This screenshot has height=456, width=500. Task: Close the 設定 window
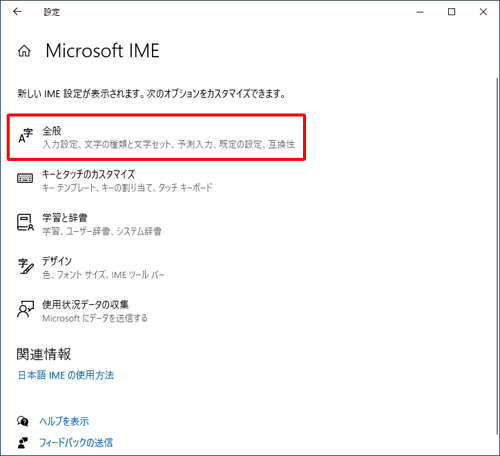(x=483, y=12)
